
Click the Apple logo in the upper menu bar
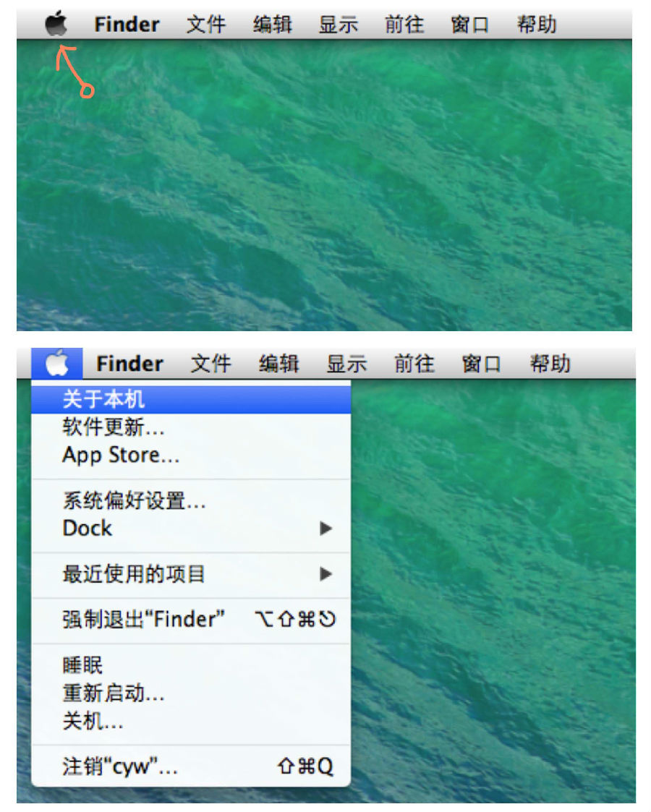56,23
